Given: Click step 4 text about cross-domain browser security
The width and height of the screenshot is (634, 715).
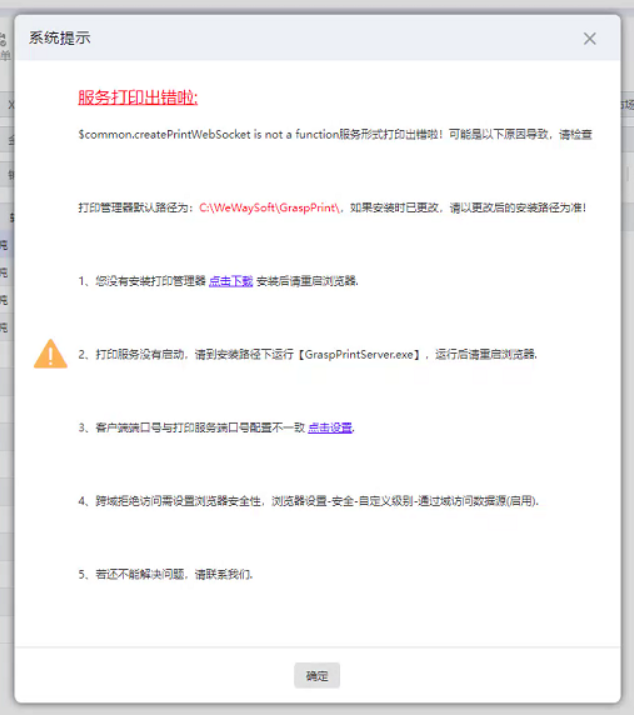Looking at the screenshot, I should 308,501.
